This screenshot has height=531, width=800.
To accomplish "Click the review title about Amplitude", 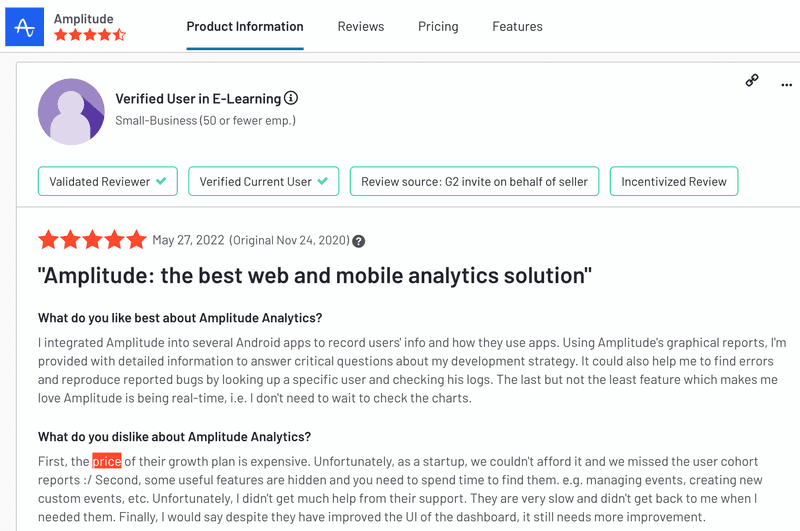I will click(x=314, y=275).
